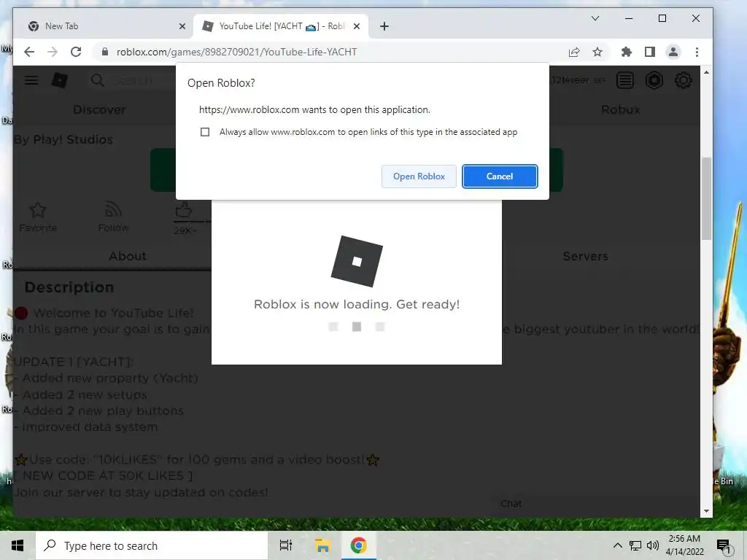The height and width of the screenshot is (560, 747).
Task: Cancel the Open Roblox dialog
Action: coord(500,176)
